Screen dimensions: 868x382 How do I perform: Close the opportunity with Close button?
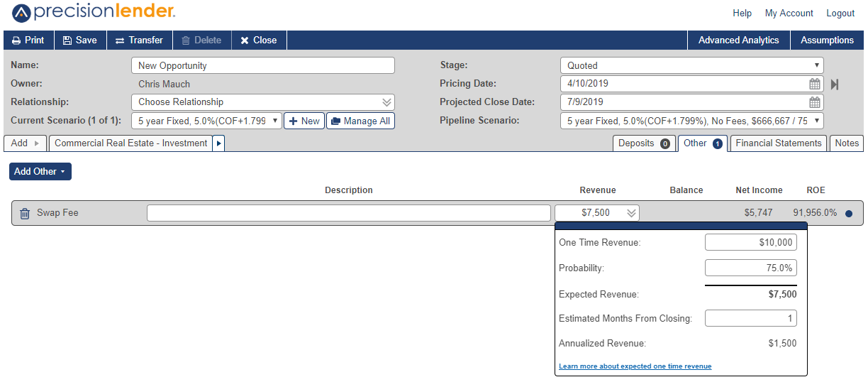click(259, 40)
